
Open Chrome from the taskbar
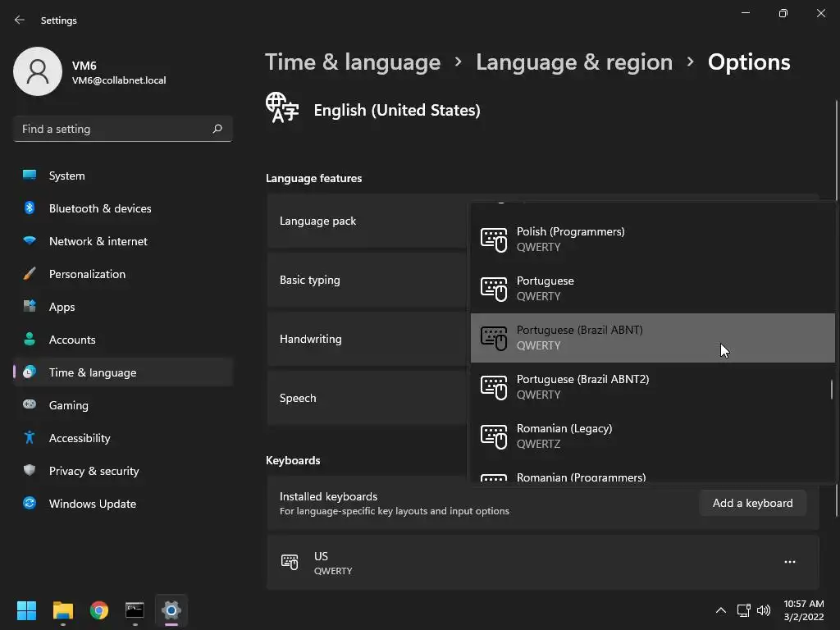click(99, 610)
